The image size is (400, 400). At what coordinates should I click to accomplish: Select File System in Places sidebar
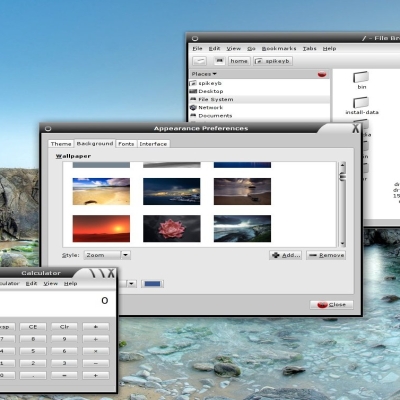(x=259, y=99)
